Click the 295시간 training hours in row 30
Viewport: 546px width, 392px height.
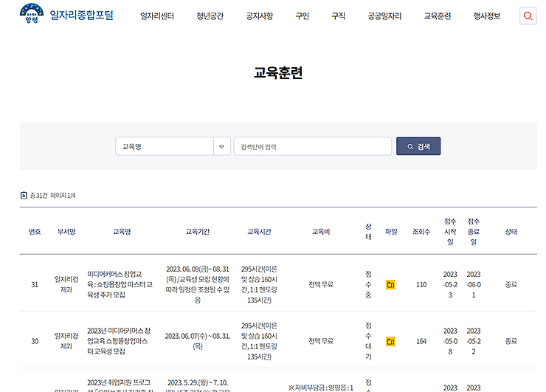pos(259,342)
